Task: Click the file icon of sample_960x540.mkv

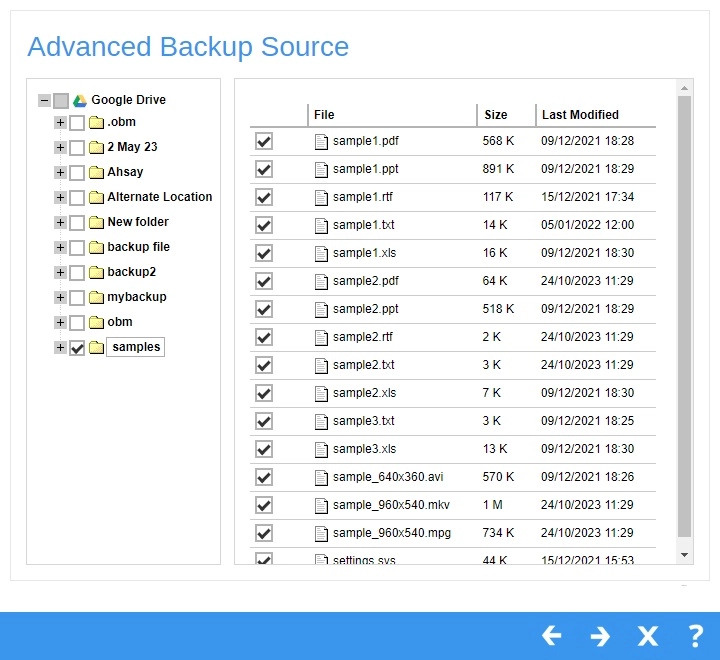Action: pos(321,506)
